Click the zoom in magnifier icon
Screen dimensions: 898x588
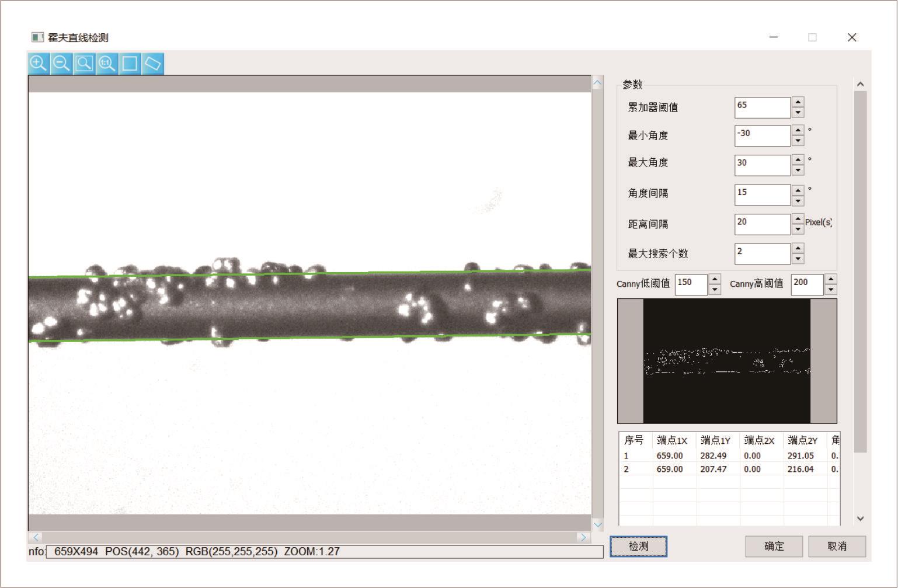39,63
